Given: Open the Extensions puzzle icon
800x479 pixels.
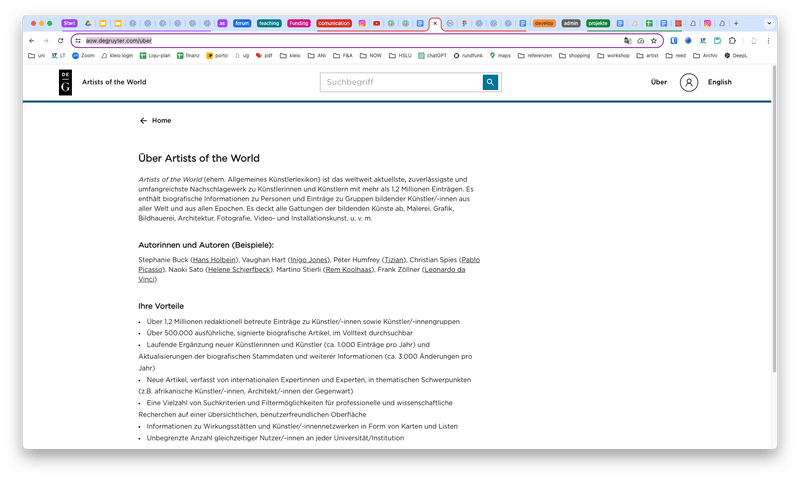Looking at the screenshot, I should tap(732, 40).
